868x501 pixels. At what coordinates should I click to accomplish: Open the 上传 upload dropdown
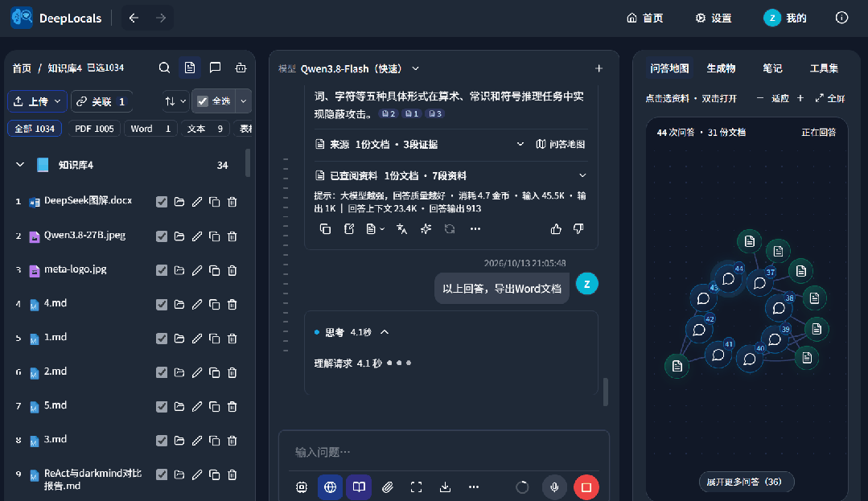(x=37, y=101)
